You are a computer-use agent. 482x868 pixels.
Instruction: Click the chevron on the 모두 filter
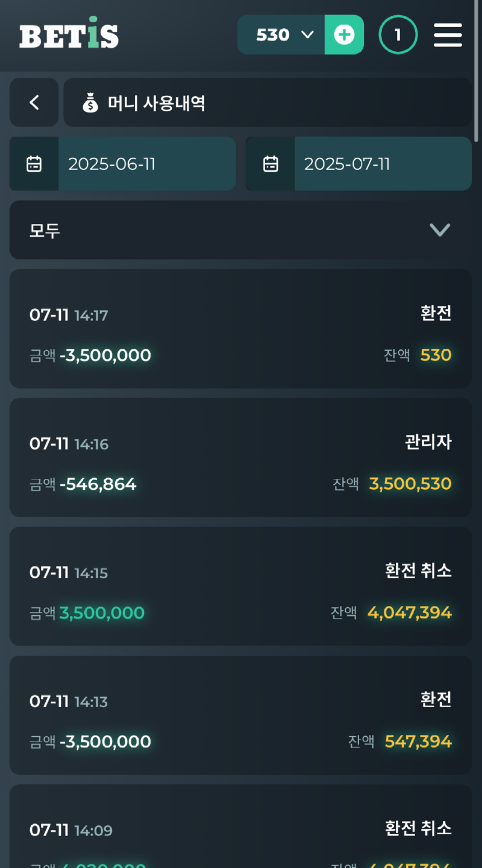[x=440, y=230]
